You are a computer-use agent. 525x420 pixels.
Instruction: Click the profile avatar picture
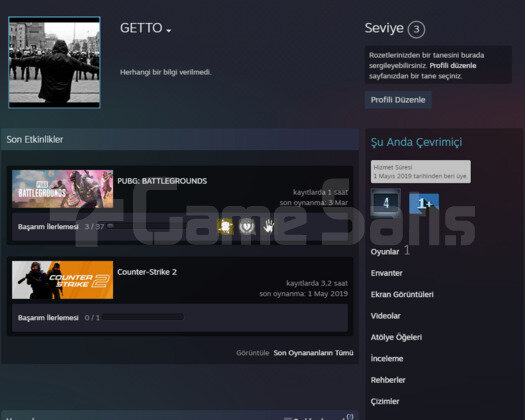point(54,62)
